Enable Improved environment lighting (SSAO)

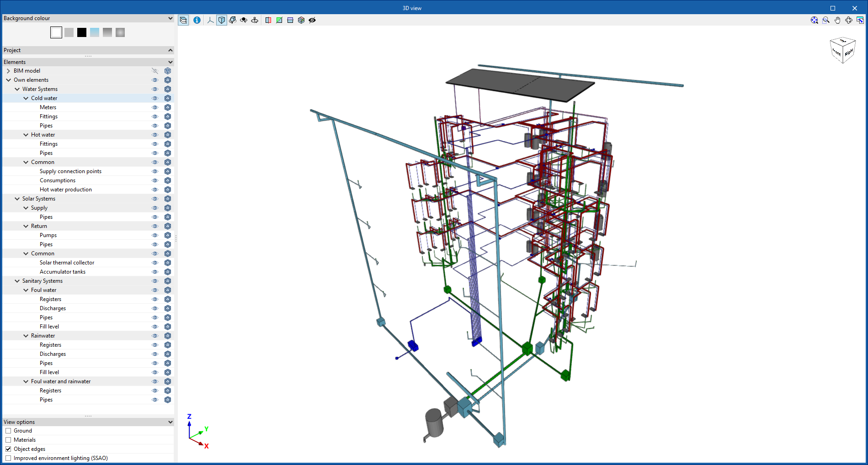[8, 458]
